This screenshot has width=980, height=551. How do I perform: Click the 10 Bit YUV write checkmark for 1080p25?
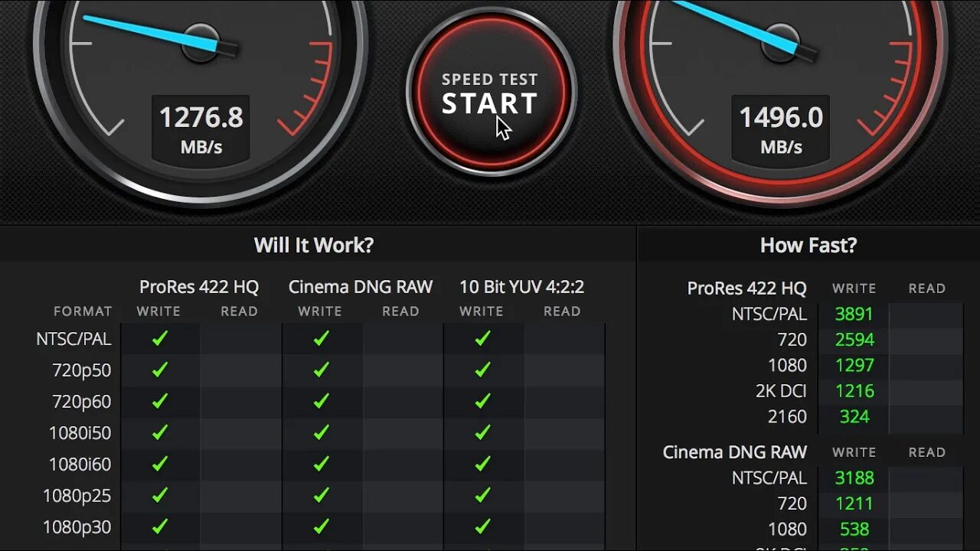click(482, 495)
